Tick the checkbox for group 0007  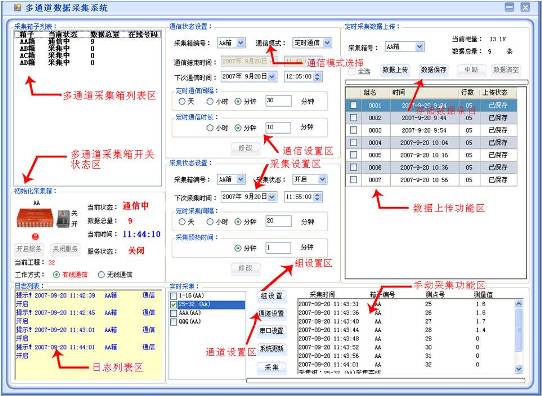(353, 180)
